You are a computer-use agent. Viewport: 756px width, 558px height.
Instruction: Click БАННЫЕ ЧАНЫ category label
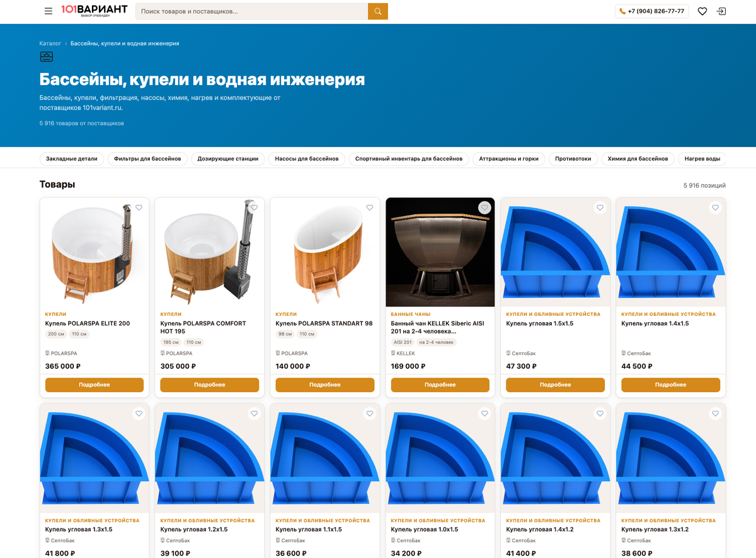[411, 314]
